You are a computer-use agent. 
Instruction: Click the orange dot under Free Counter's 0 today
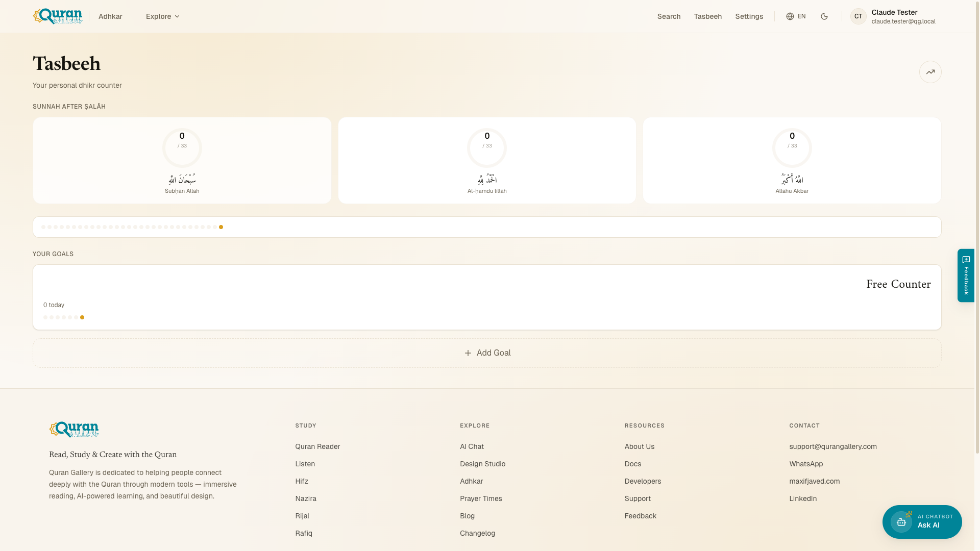coord(82,317)
